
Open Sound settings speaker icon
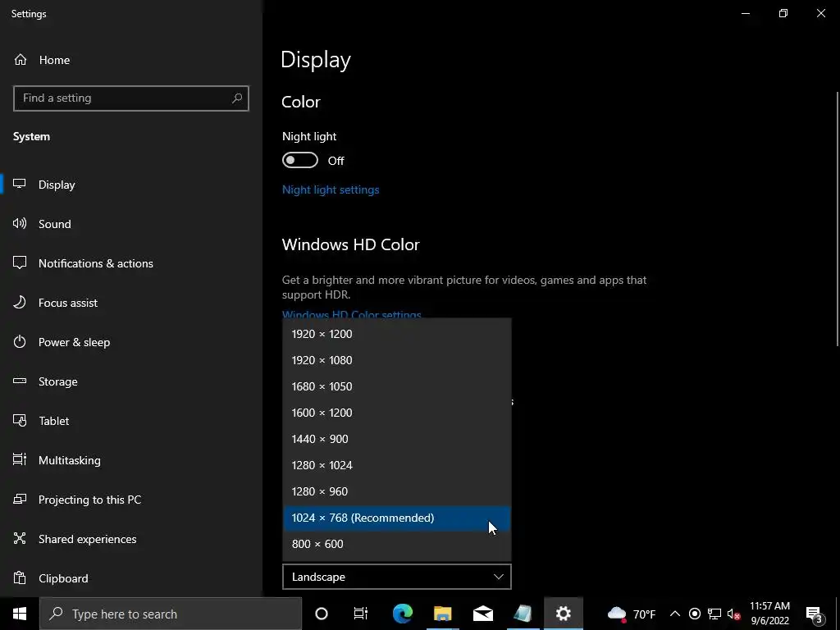pyautogui.click(x=20, y=224)
